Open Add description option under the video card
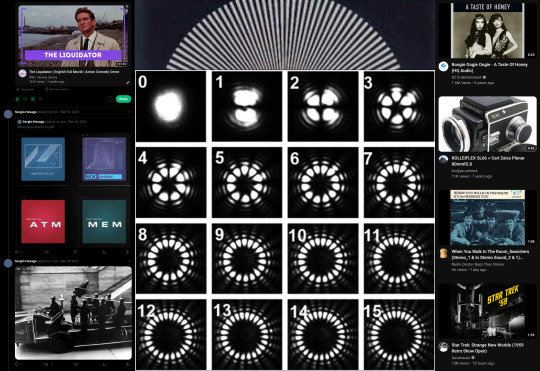 tap(57, 89)
